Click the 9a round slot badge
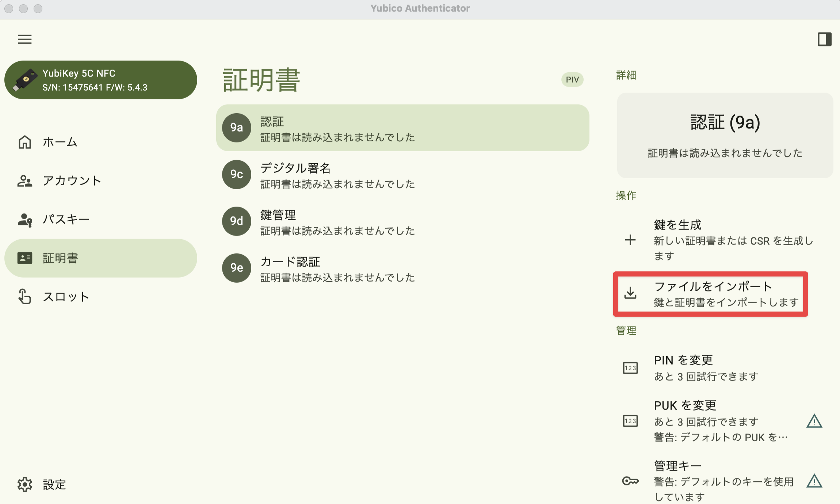This screenshot has width=840, height=504. (x=237, y=127)
